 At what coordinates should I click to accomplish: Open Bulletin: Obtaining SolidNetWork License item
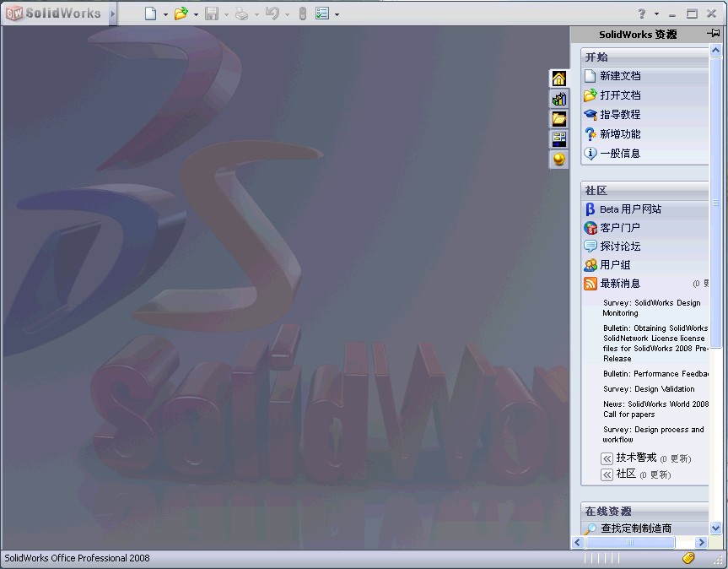[655, 344]
